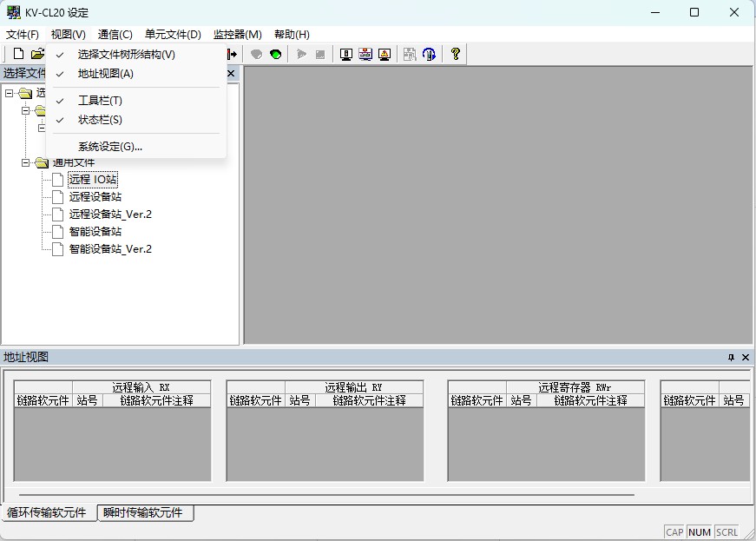
Task: Open 系统设定(G)... from the view menu
Action: [x=109, y=147]
